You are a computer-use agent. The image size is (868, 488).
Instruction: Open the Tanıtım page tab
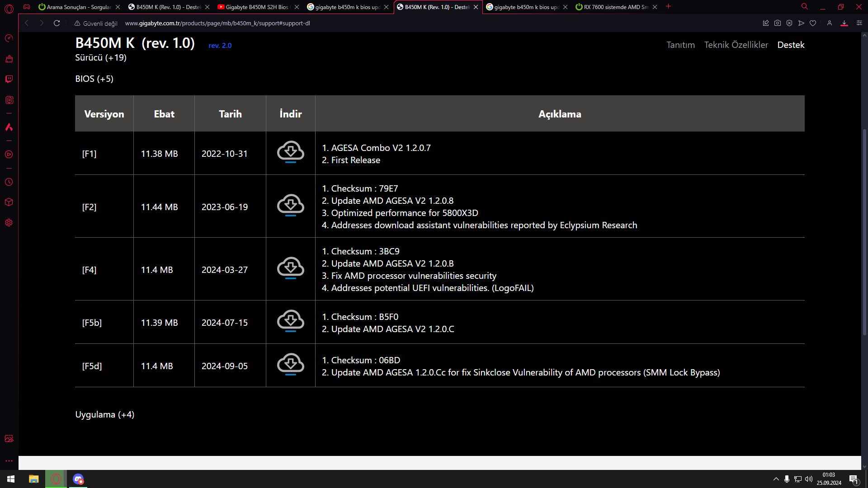point(680,45)
